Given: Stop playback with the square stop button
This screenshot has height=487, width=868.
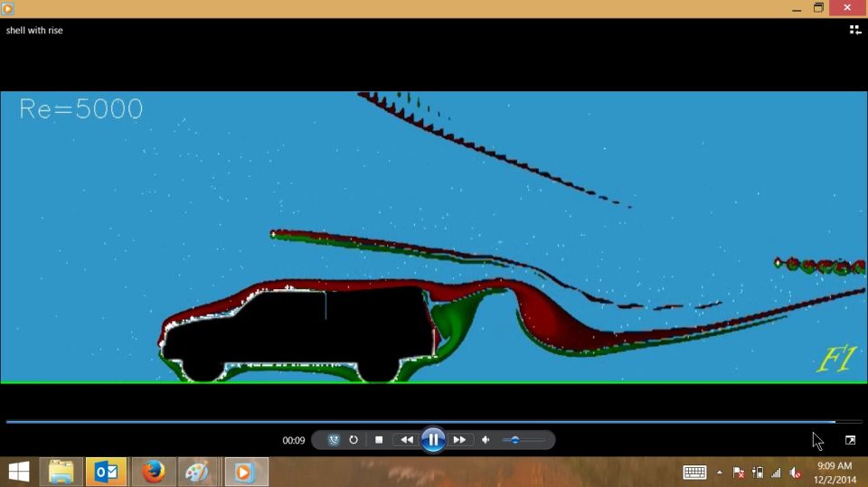Looking at the screenshot, I should click(x=379, y=440).
